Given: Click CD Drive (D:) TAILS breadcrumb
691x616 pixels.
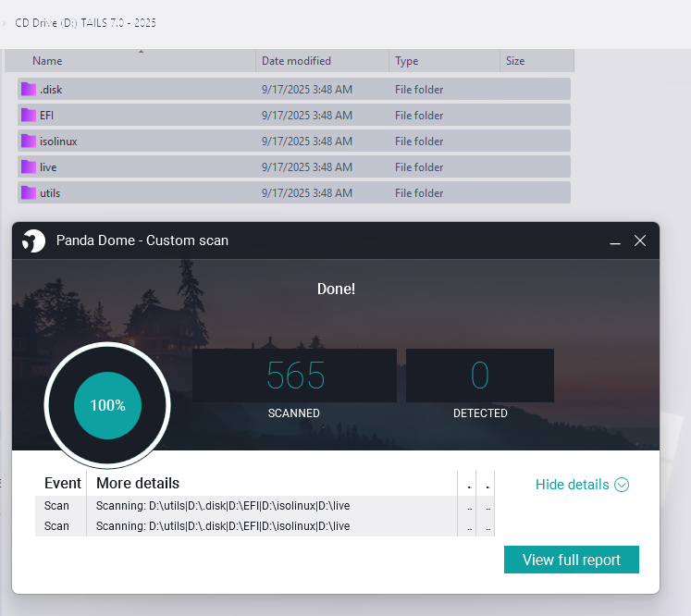Looking at the screenshot, I should [85, 23].
